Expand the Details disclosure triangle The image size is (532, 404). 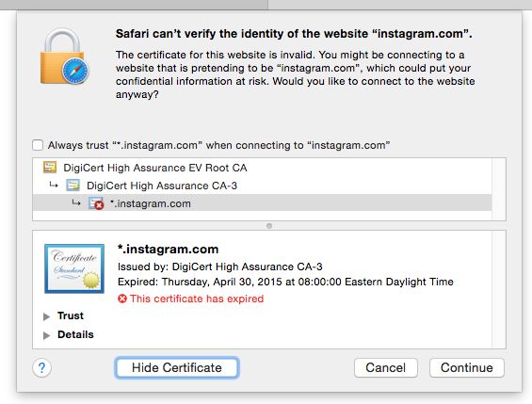click(x=46, y=335)
